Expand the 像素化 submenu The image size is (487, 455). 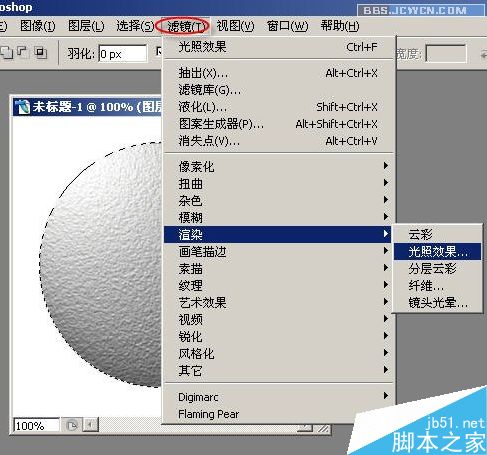279,166
